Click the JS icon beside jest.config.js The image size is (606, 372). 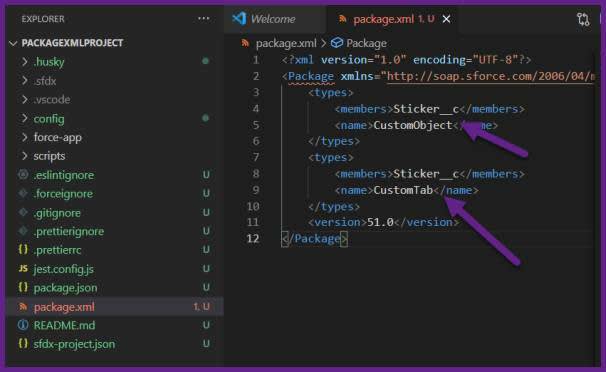coord(23,268)
